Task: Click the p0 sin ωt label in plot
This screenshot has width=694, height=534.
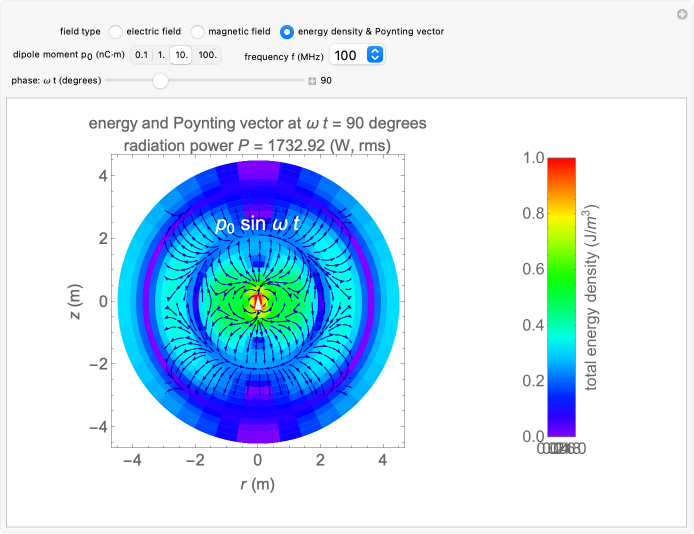Action: click(257, 224)
